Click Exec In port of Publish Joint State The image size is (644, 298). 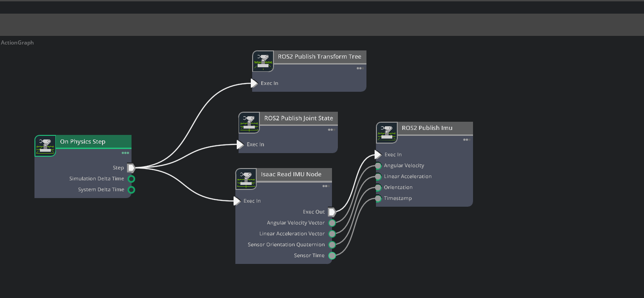tap(240, 144)
